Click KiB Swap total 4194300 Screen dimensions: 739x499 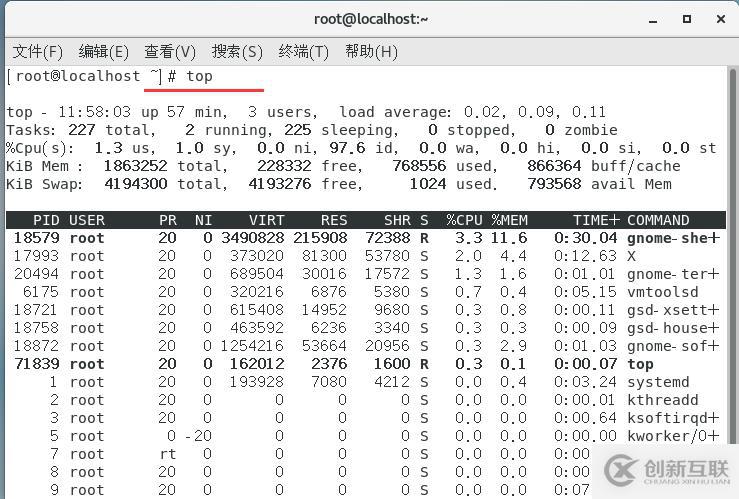coord(136,183)
